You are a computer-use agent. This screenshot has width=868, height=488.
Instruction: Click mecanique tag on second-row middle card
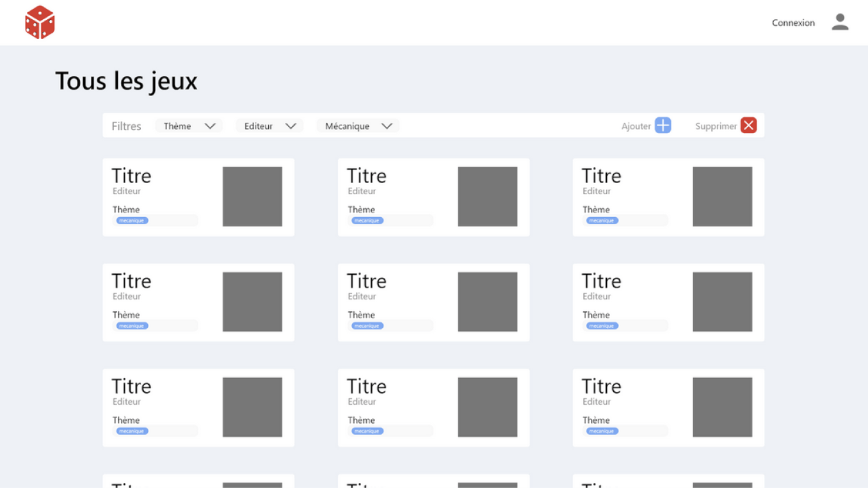coord(367,325)
